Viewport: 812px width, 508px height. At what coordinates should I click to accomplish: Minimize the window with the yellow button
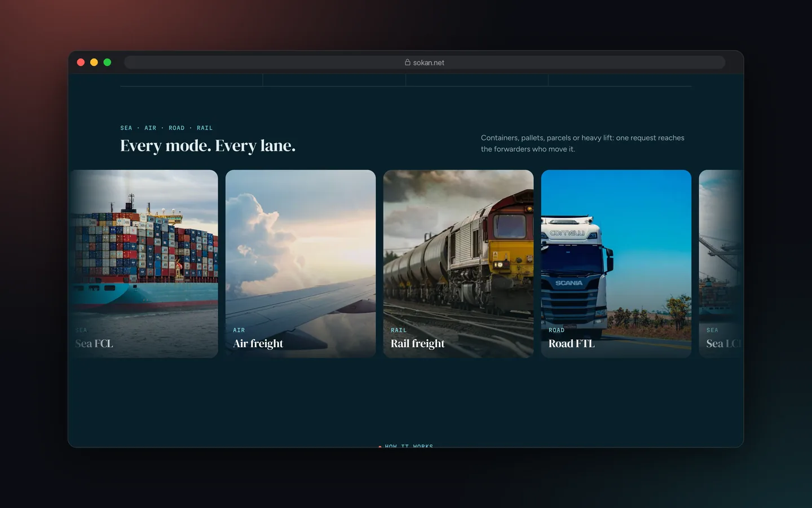coord(94,62)
